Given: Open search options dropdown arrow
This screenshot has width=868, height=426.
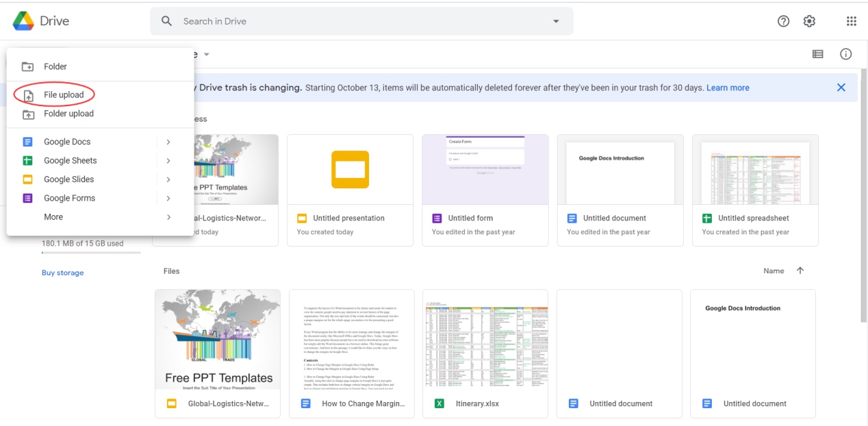Looking at the screenshot, I should pos(556,21).
